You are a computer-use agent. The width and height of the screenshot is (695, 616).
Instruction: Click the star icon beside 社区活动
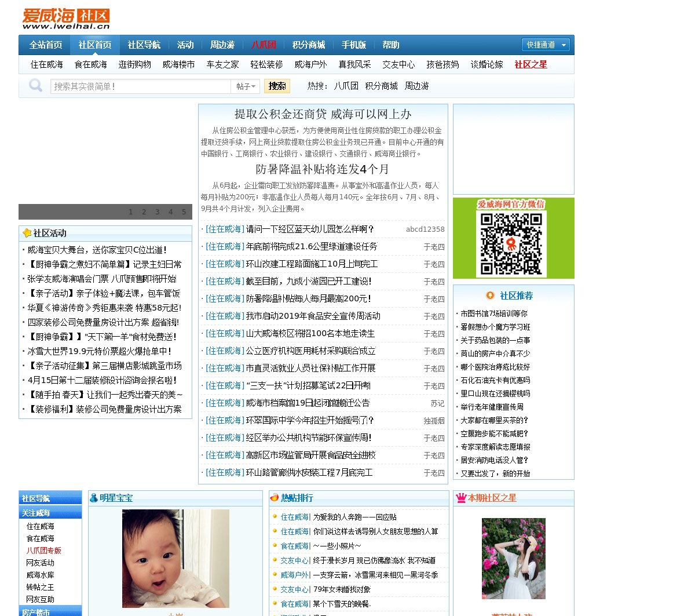[27, 233]
